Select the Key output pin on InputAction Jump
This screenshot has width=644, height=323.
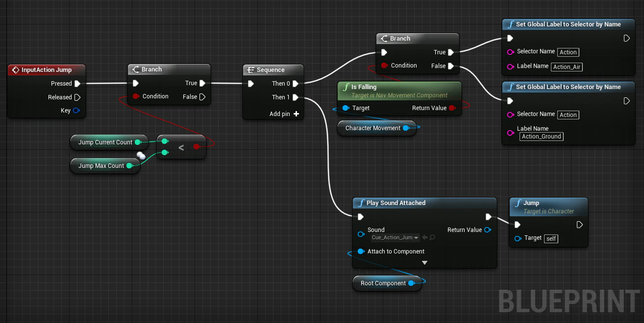[76, 111]
